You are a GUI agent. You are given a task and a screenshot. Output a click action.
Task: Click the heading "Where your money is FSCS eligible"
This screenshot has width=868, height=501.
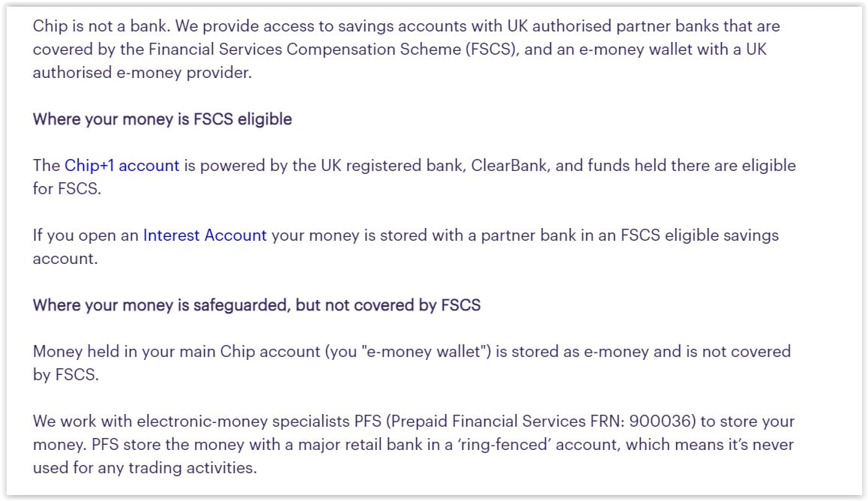(162, 119)
